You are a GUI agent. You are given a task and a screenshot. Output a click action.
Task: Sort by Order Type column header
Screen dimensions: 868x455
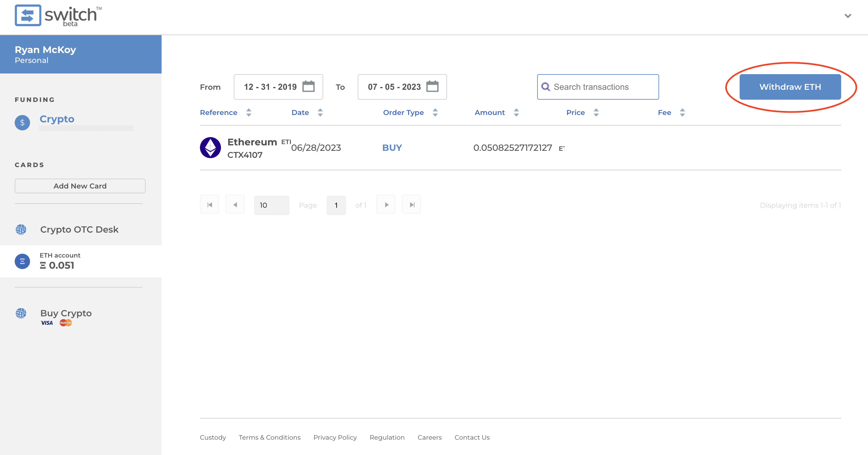[403, 112]
